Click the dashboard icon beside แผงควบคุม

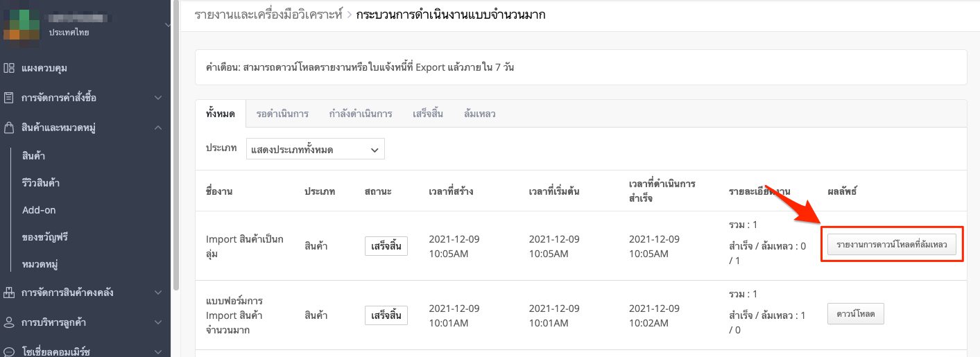click(9, 68)
